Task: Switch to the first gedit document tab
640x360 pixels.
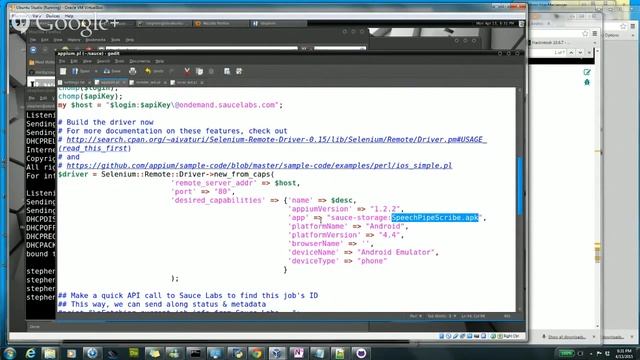Action: (x=74, y=82)
